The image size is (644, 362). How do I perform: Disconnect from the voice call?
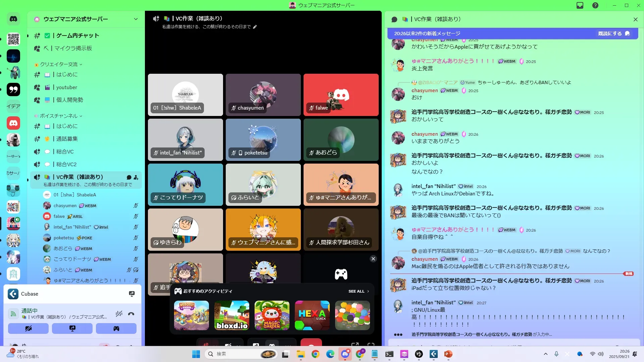point(131,314)
